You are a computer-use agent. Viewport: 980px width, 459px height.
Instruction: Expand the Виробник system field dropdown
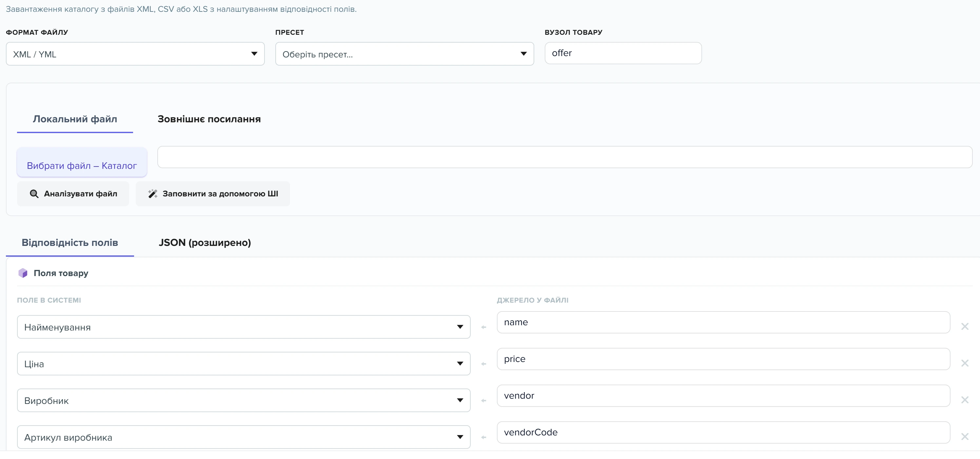click(244, 400)
